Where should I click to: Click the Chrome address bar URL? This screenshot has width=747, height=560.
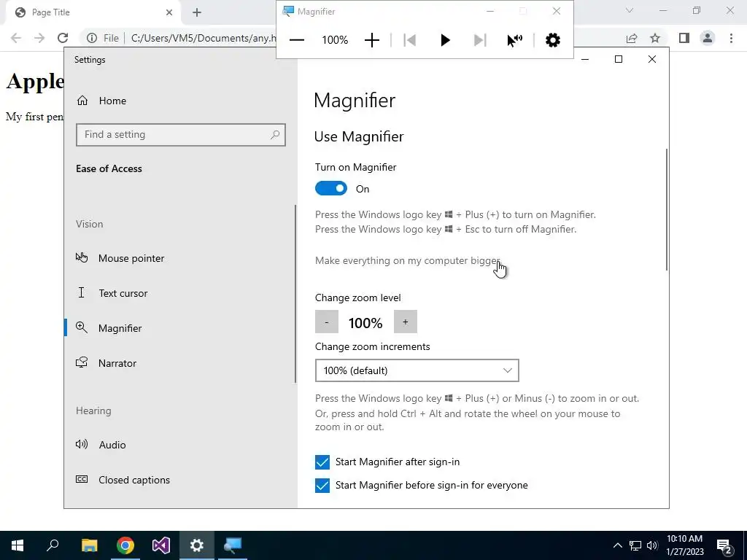pyautogui.click(x=204, y=38)
